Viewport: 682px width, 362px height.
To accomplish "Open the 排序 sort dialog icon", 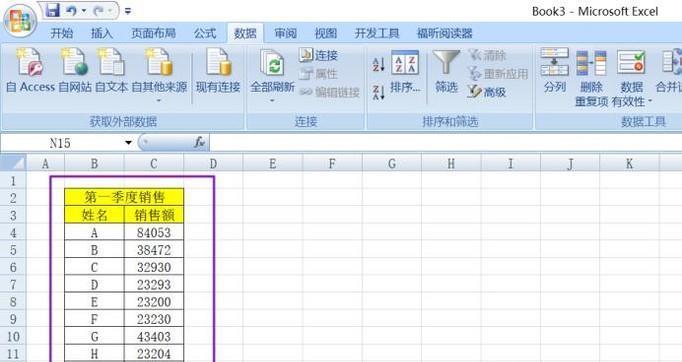I will click(405, 62).
